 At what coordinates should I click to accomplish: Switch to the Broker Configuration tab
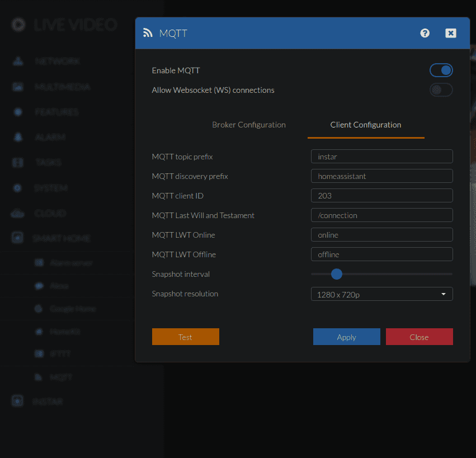pos(249,125)
